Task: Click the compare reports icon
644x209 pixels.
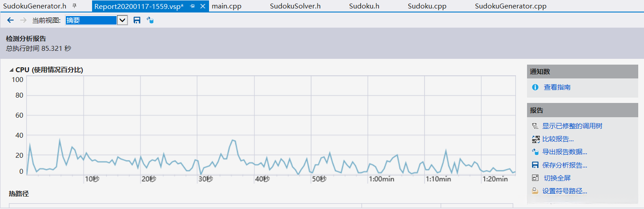Action: 535,139
